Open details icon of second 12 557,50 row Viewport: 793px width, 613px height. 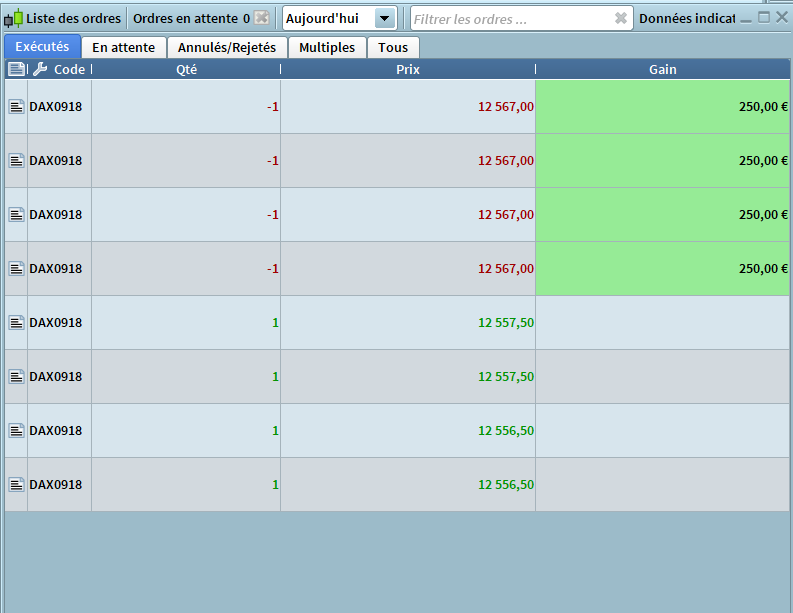click(16, 377)
